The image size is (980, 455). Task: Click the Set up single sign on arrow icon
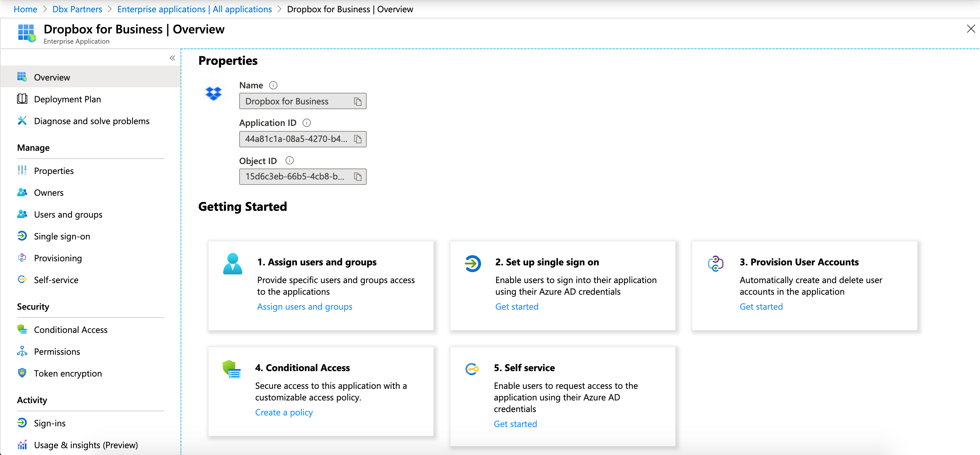click(x=473, y=263)
